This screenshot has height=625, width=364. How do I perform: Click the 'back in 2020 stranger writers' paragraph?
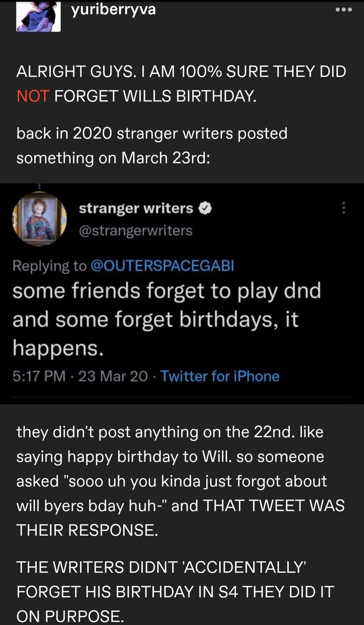pos(151,145)
